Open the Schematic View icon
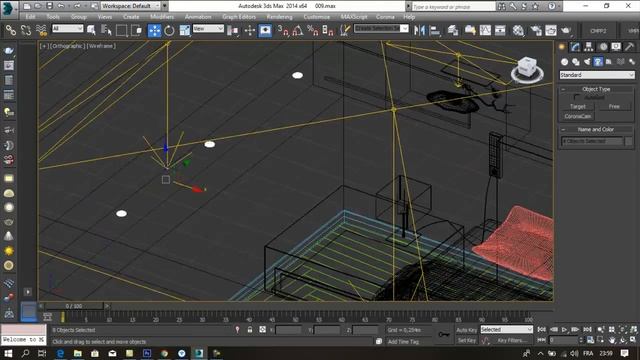 pyautogui.click(x=500, y=30)
